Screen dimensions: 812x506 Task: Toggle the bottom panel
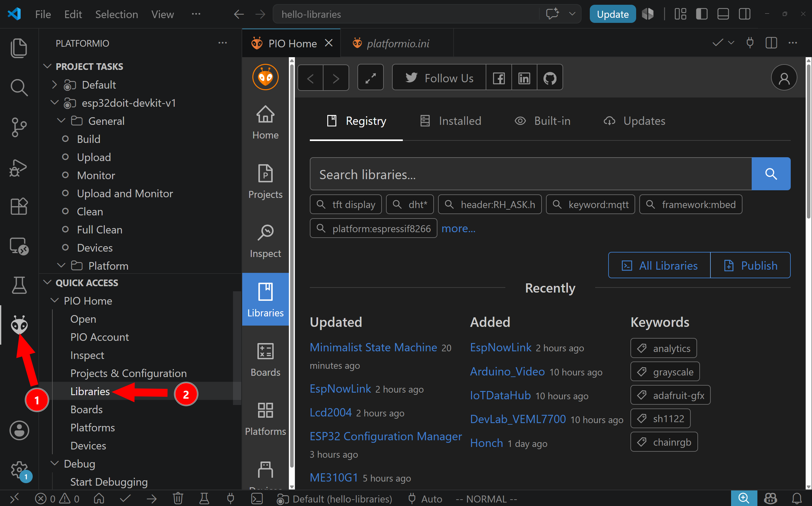click(723, 14)
